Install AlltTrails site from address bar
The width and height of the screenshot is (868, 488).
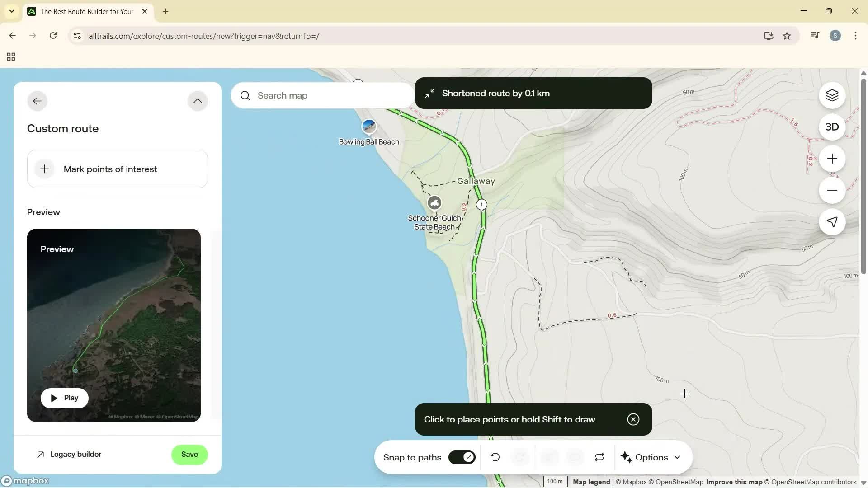click(x=769, y=36)
